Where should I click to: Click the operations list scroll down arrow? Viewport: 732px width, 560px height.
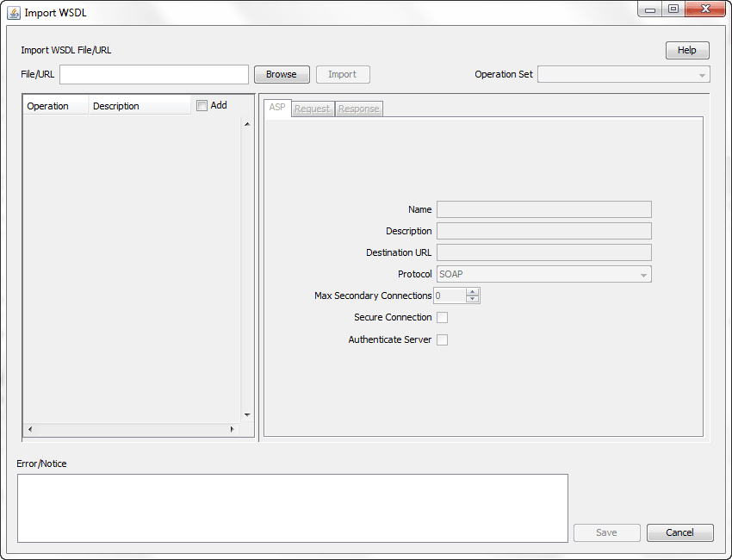(247, 414)
